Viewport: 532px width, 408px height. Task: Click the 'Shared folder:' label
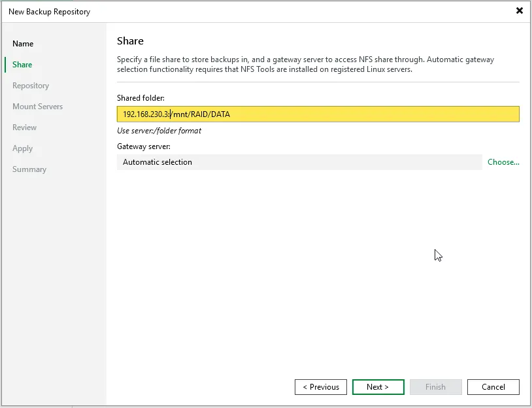click(x=141, y=98)
